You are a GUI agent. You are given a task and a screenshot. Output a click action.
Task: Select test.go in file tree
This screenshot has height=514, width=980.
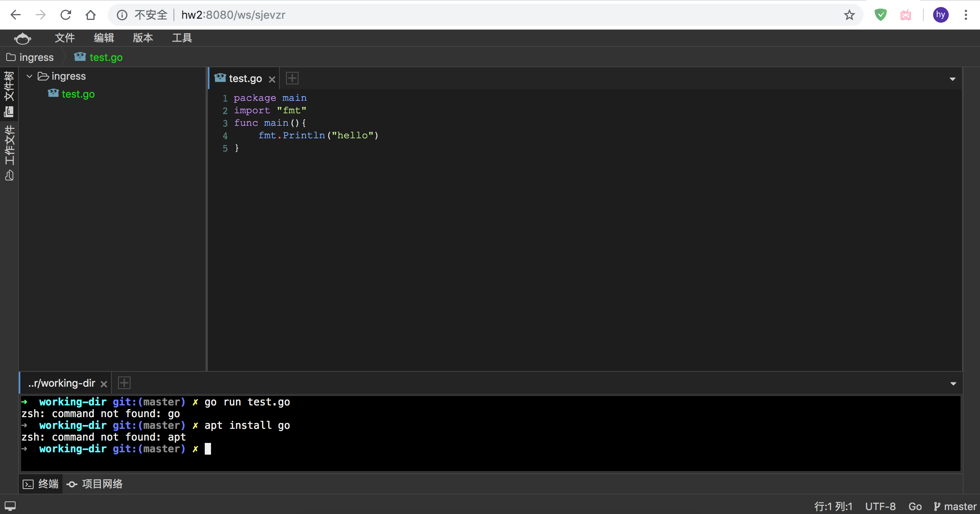point(78,94)
